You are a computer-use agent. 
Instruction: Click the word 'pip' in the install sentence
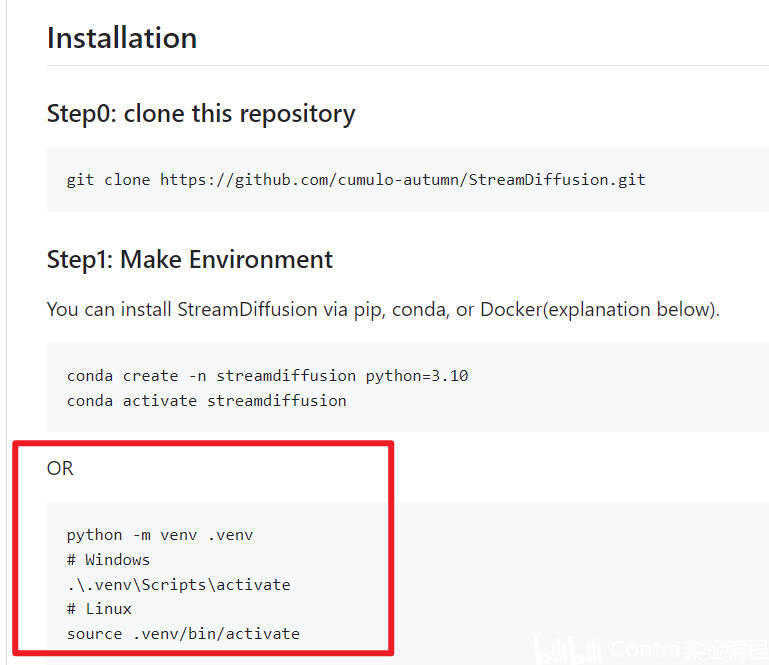[x=366, y=309]
